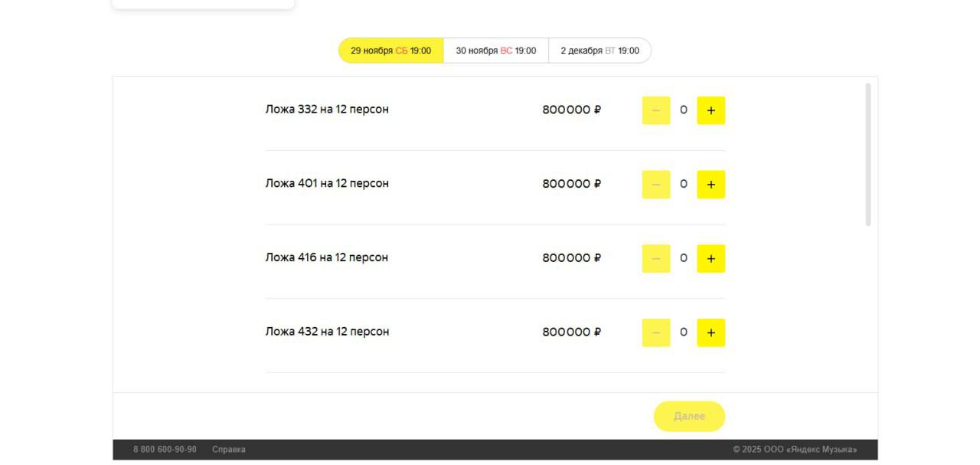This screenshot has width=980, height=465.
Task: Decrease quantity for Ложа 332
Action: (x=655, y=110)
